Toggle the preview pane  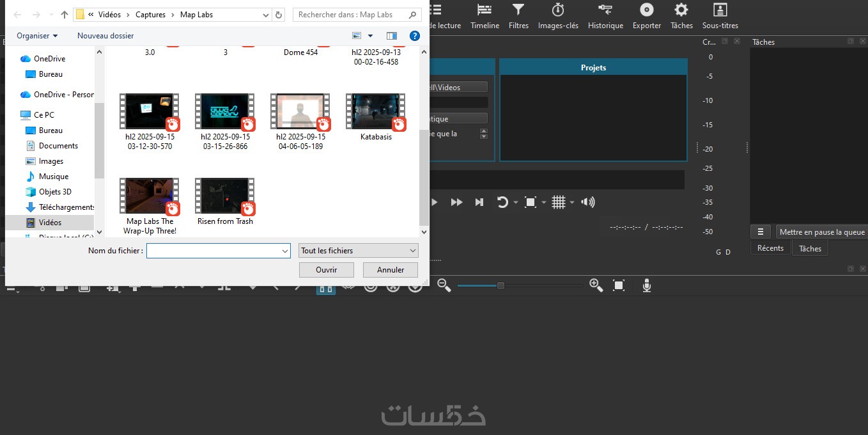click(x=392, y=36)
